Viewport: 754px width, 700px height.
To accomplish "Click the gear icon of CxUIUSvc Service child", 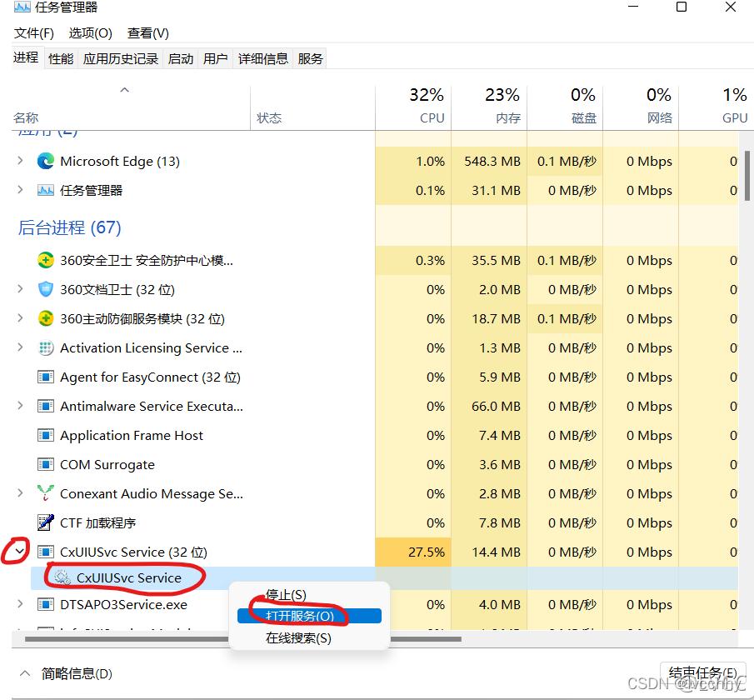I will click(62, 577).
